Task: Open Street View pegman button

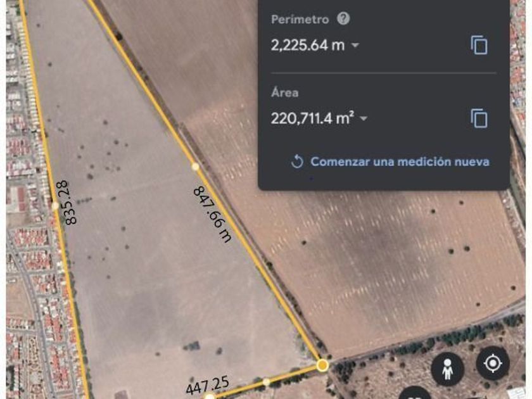Action: pyautogui.click(x=448, y=369)
